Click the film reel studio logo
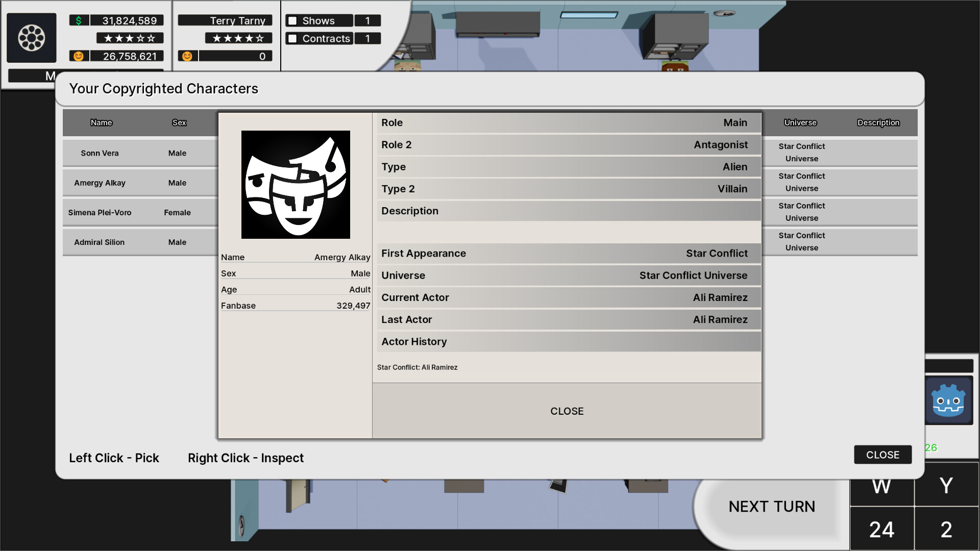The image size is (980, 551). tap(32, 38)
